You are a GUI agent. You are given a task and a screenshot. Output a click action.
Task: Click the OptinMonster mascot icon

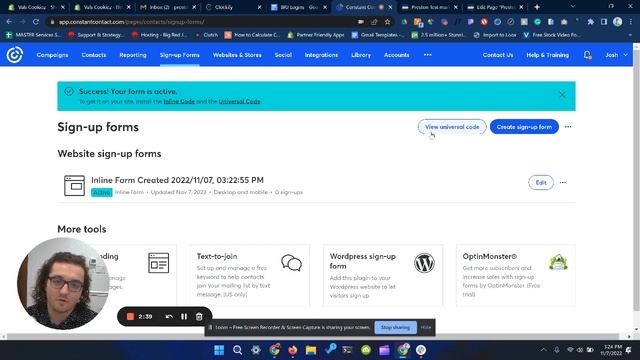558,262
